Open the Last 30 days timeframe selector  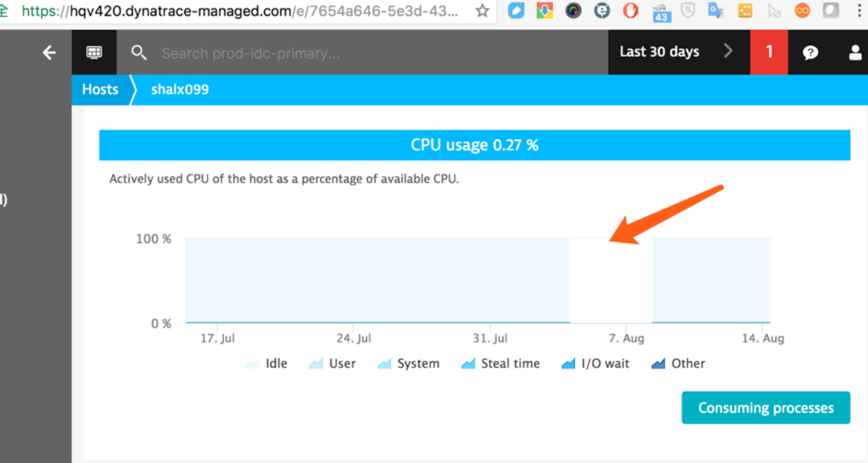pyautogui.click(x=659, y=52)
